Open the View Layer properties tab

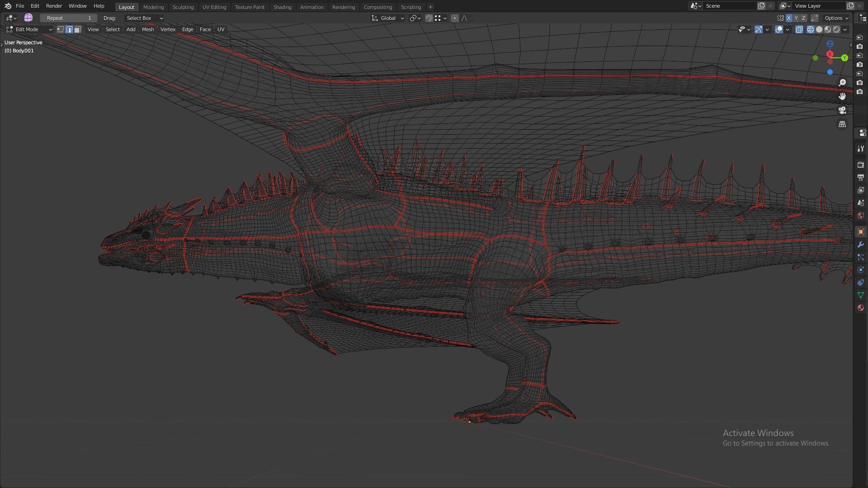pyautogui.click(x=861, y=190)
